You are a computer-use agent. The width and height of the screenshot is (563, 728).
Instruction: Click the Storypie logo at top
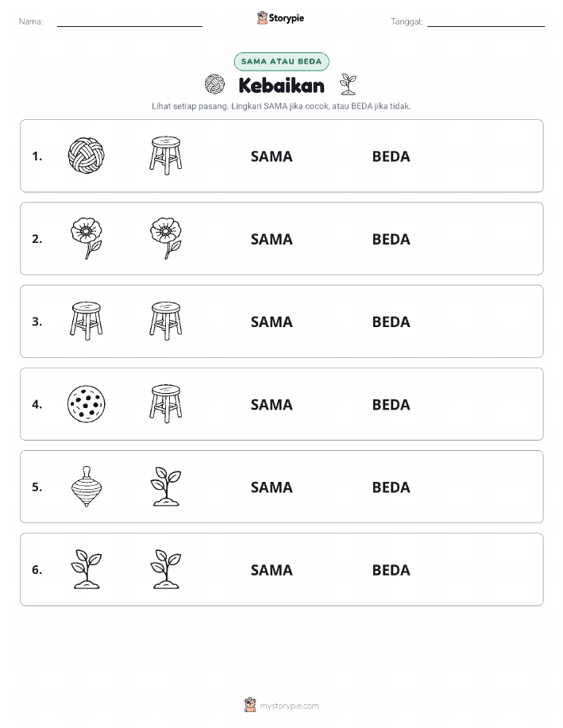[x=280, y=18]
